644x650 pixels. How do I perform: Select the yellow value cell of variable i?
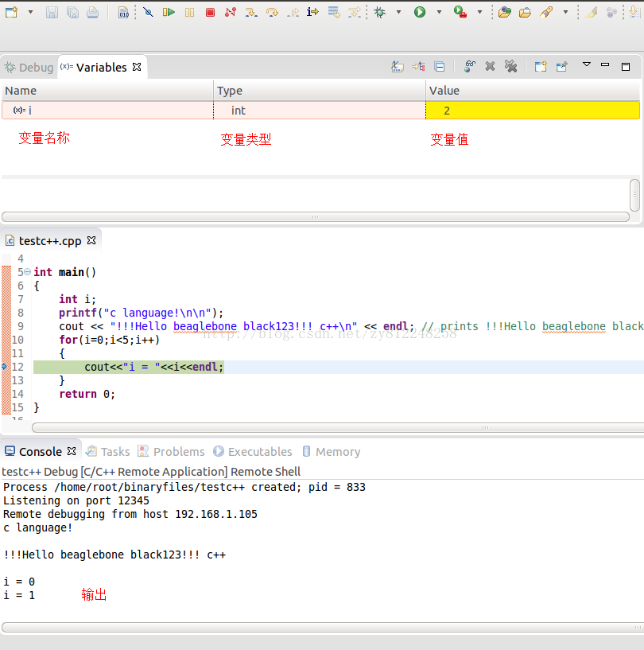533,111
